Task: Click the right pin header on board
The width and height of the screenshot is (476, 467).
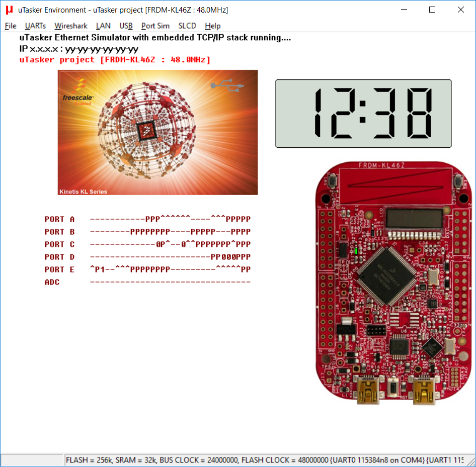Action: [x=461, y=266]
